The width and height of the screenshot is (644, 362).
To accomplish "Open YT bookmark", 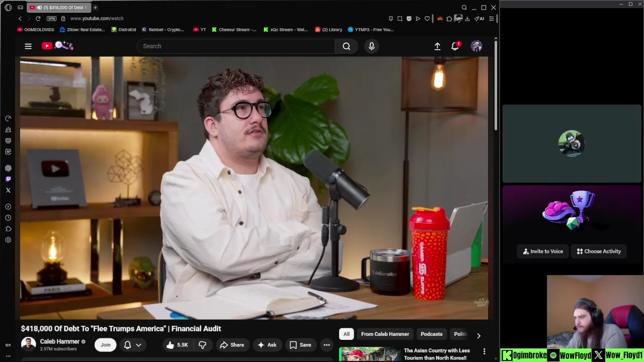I will click(200, 30).
